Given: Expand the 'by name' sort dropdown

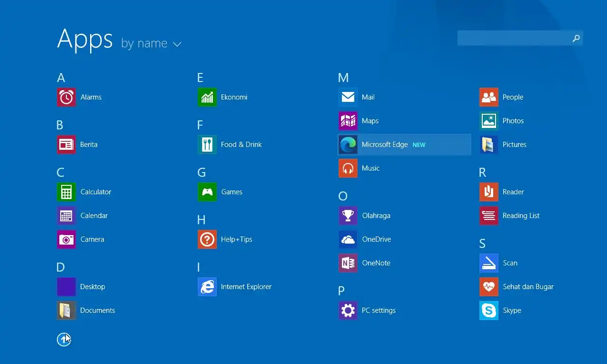Looking at the screenshot, I should [151, 44].
